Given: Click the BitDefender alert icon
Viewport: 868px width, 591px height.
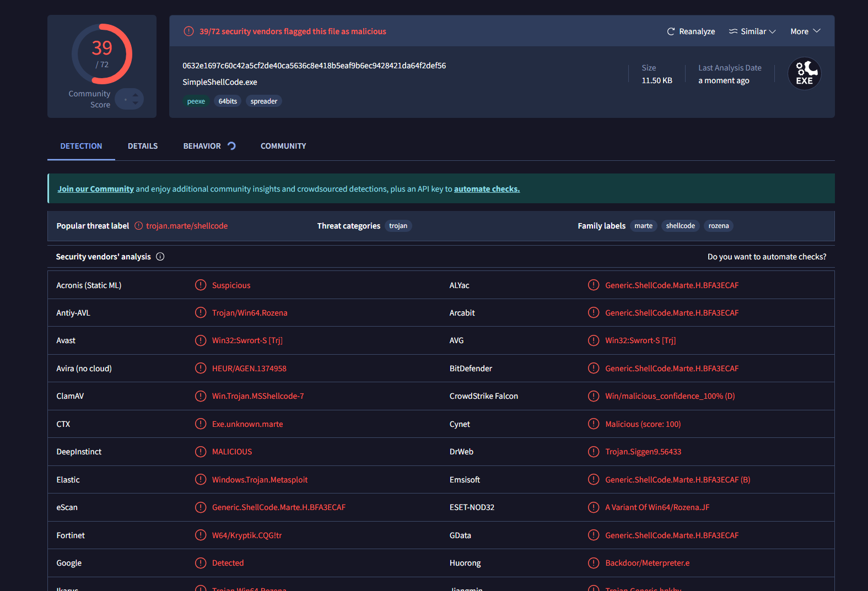Looking at the screenshot, I should coord(594,368).
